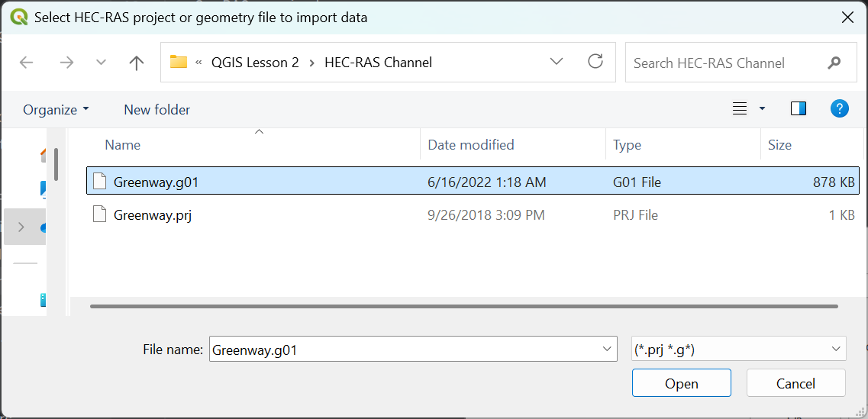Click the Forward navigation arrow
868x419 pixels.
coord(66,63)
